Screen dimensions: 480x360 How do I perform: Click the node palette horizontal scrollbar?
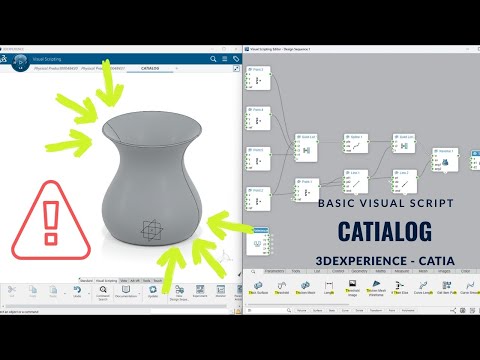coord(298,304)
